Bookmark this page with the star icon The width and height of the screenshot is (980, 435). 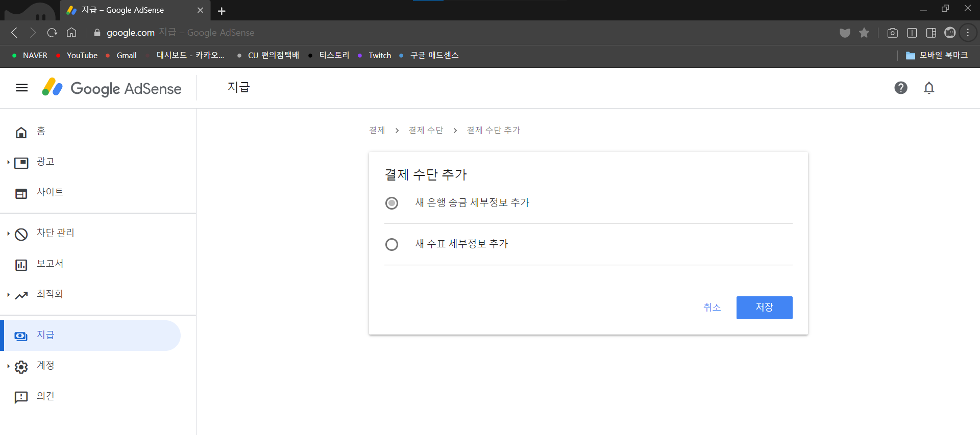tap(864, 33)
